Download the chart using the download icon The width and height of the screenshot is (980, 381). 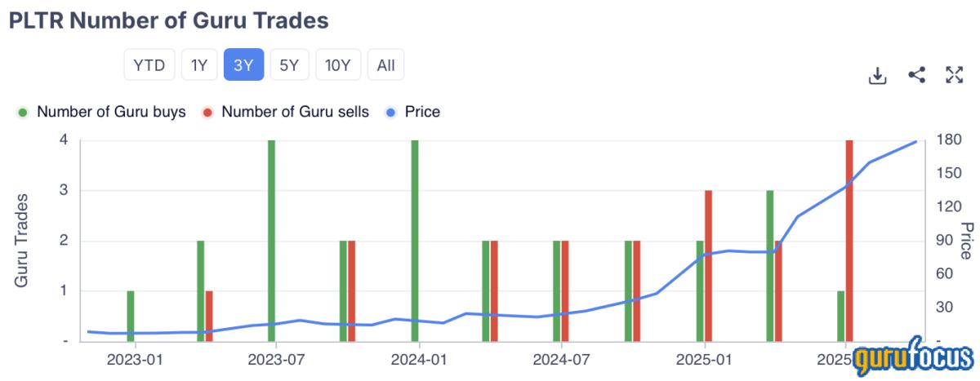pyautogui.click(x=877, y=76)
